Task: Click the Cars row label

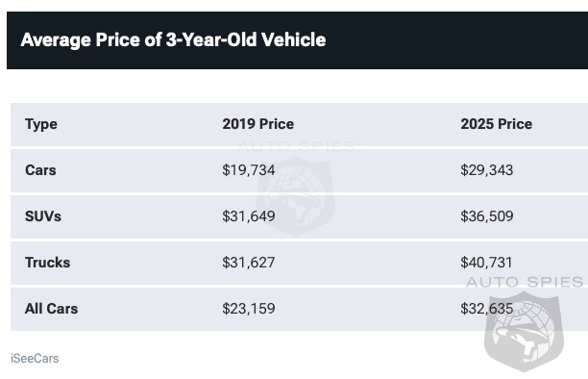Action: pos(40,170)
